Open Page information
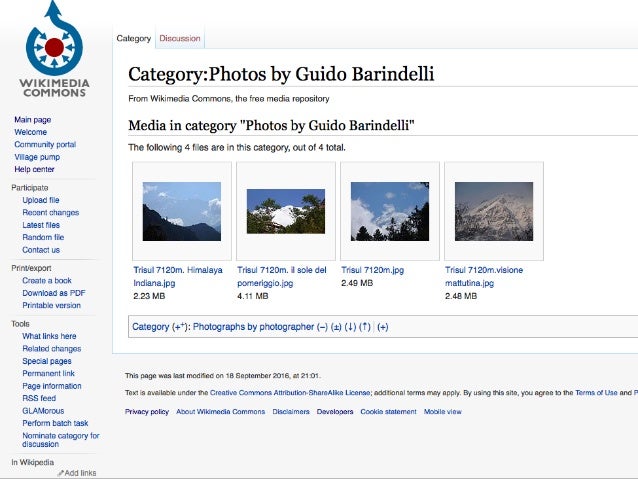This screenshot has width=638, height=479. tap(52, 386)
